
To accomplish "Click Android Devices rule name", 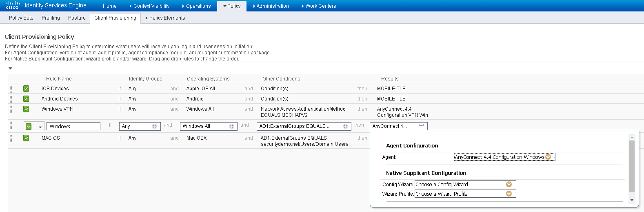I will (60, 99).
